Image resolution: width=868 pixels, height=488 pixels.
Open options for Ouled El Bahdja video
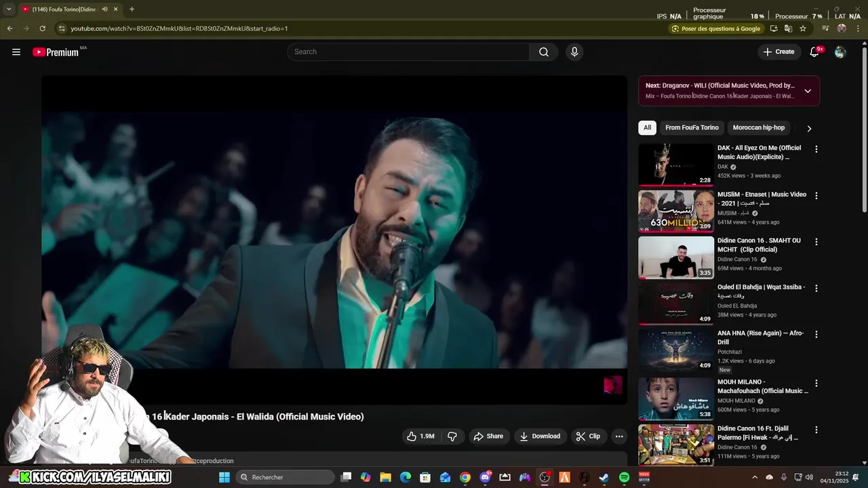click(x=816, y=289)
